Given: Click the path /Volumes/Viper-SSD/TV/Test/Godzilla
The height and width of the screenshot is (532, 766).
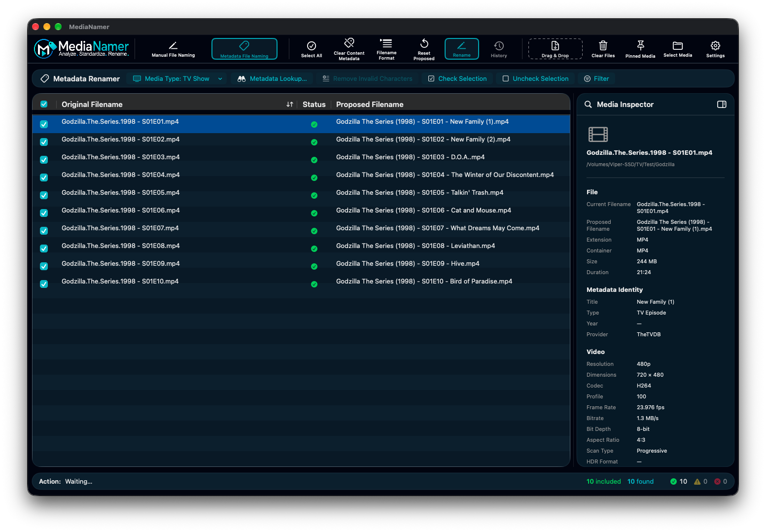Looking at the screenshot, I should point(630,164).
